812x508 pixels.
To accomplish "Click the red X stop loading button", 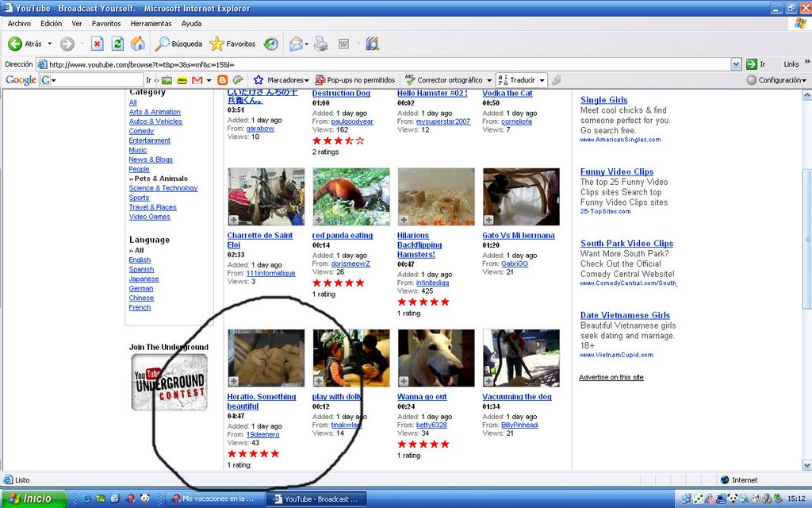I will pyautogui.click(x=97, y=44).
